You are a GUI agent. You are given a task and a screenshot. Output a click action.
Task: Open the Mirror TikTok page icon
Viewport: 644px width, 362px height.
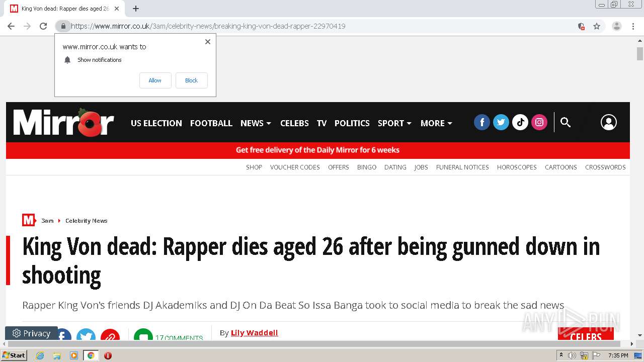(520, 122)
